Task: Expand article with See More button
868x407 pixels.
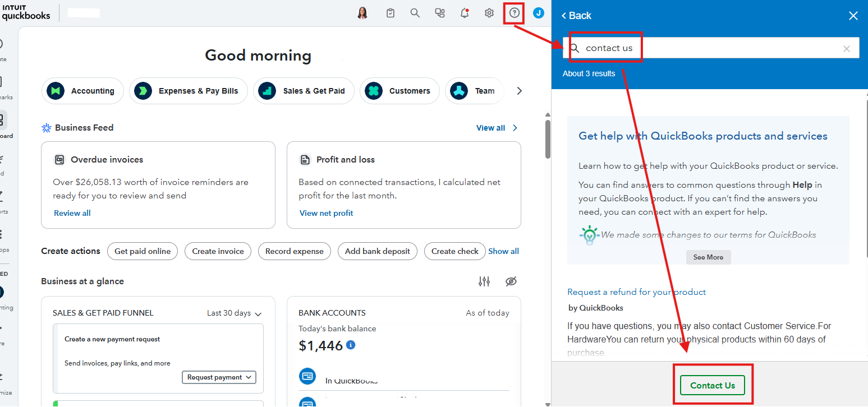Action: (x=708, y=257)
